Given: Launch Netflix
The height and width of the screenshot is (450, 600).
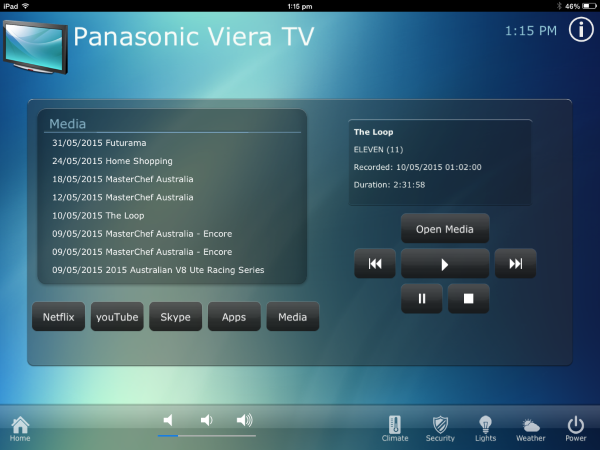Looking at the screenshot, I should pyautogui.click(x=58, y=317).
